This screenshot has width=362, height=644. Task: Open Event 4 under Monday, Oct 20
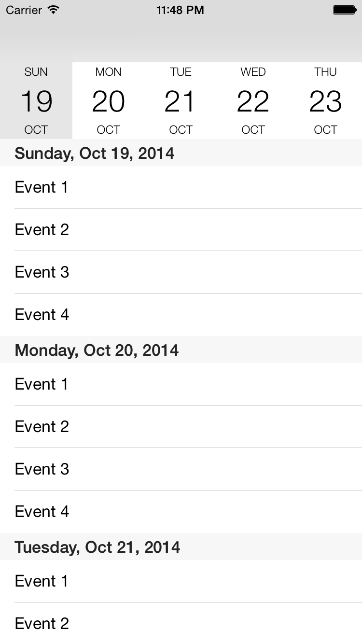181,512
